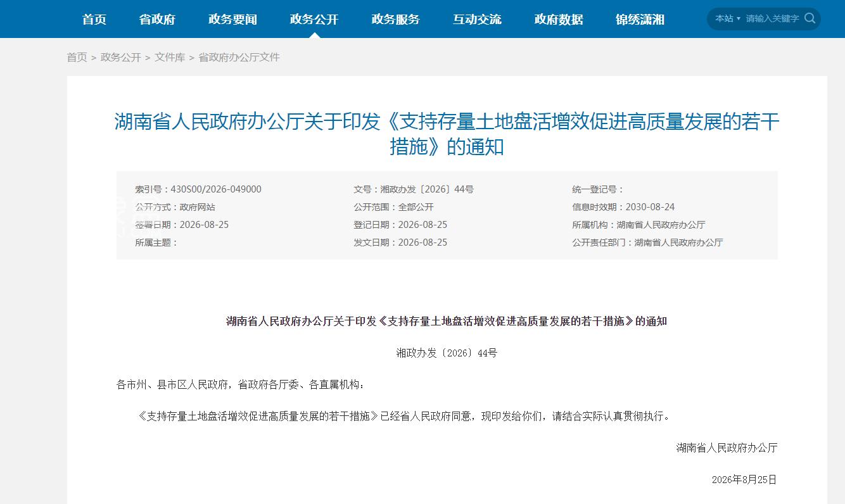The height and width of the screenshot is (504, 845).
Task: Select the 政府数据 navigation item
Action: [559, 19]
